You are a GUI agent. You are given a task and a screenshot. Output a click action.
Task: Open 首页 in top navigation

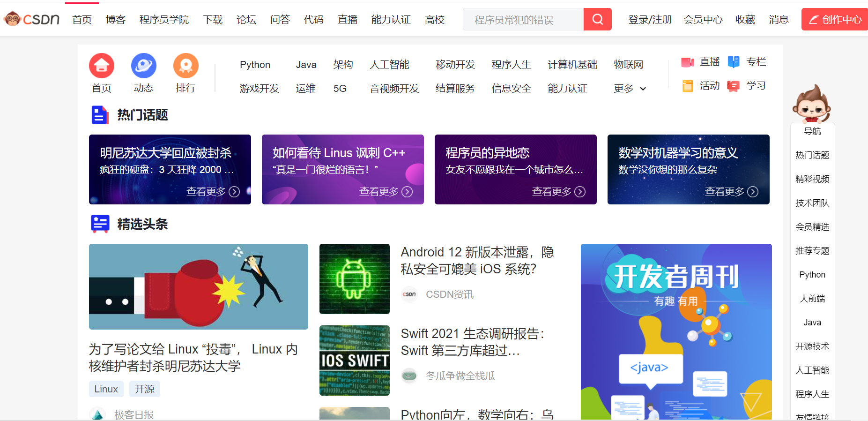[x=82, y=20]
